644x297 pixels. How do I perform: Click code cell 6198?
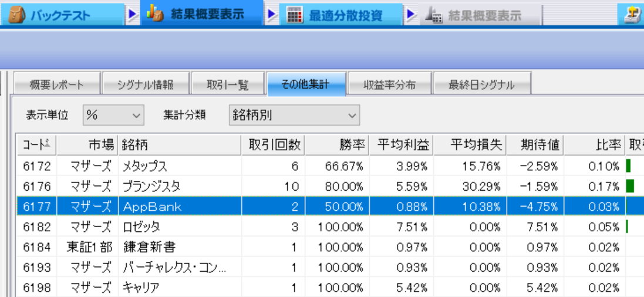[37, 287]
